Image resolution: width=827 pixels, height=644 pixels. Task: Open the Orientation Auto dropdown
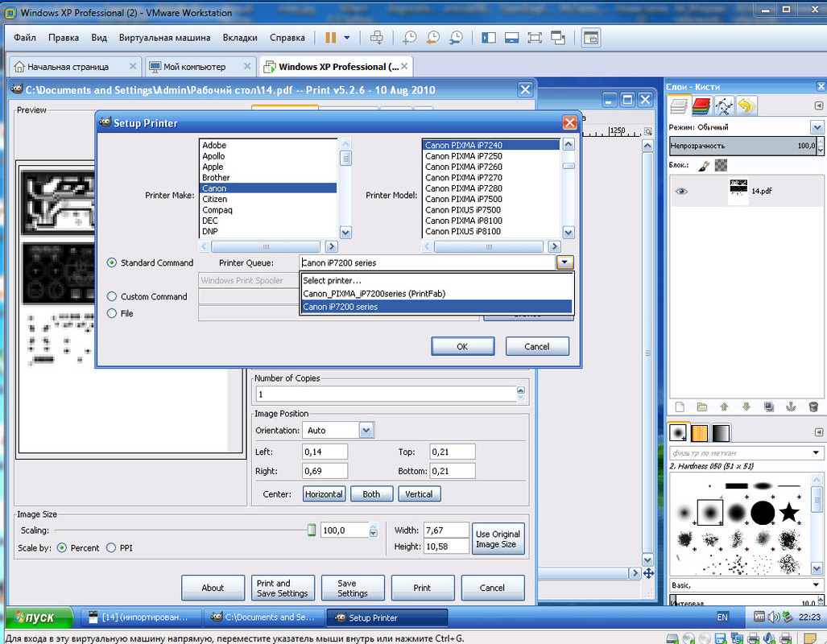366,431
